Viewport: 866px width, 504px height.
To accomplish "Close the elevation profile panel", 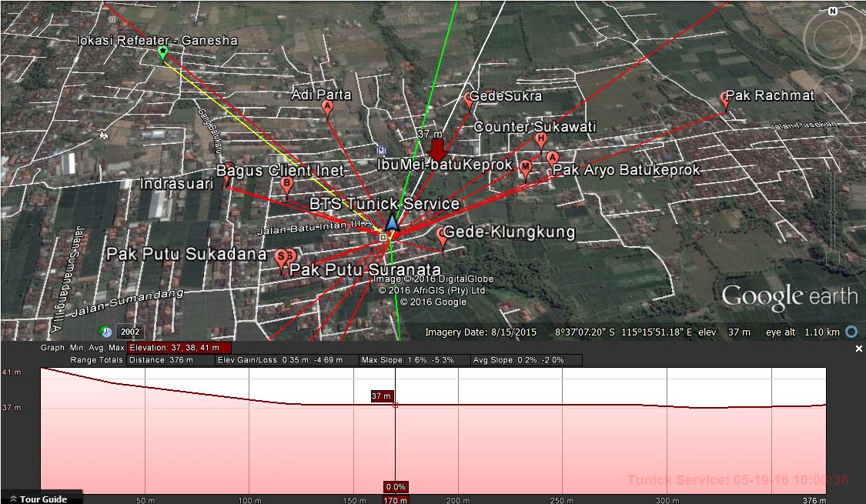I will (x=859, y=349).
